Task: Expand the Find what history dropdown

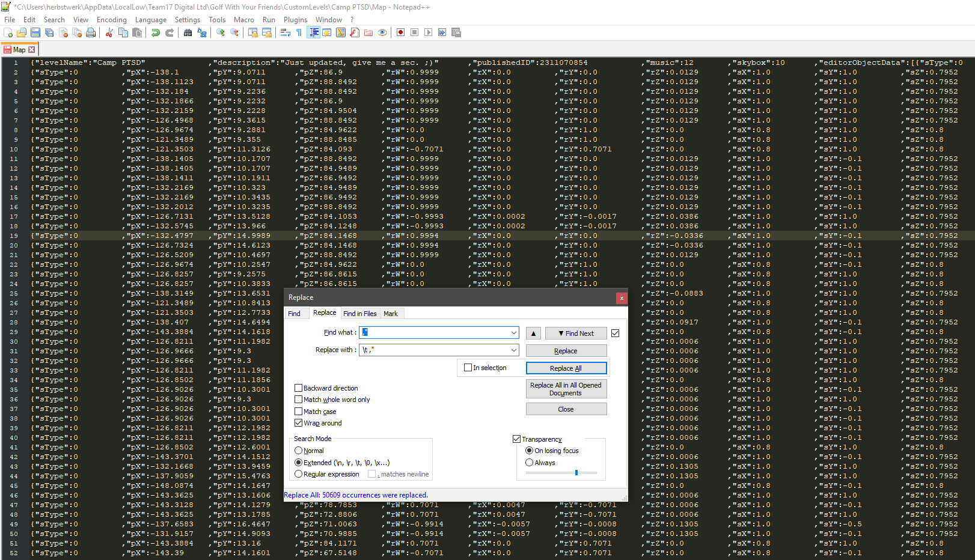Action: point(514,333)
